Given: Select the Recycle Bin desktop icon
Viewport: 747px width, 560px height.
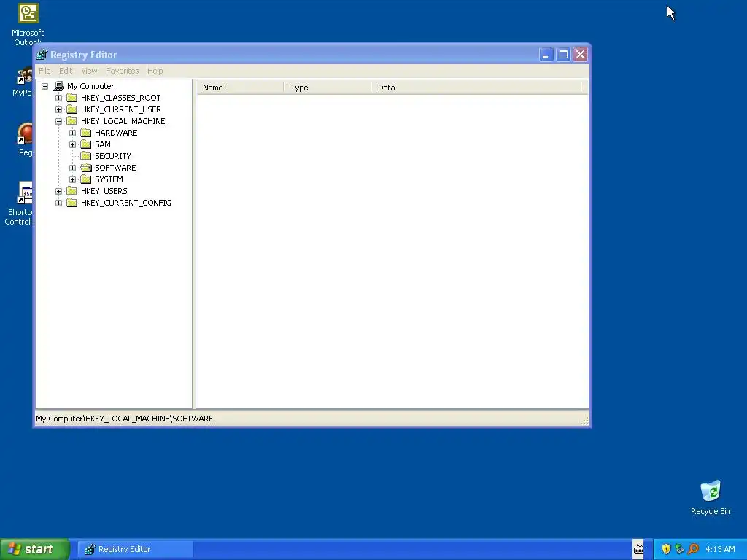Looking at the screenshot, I should pos(711,491).
